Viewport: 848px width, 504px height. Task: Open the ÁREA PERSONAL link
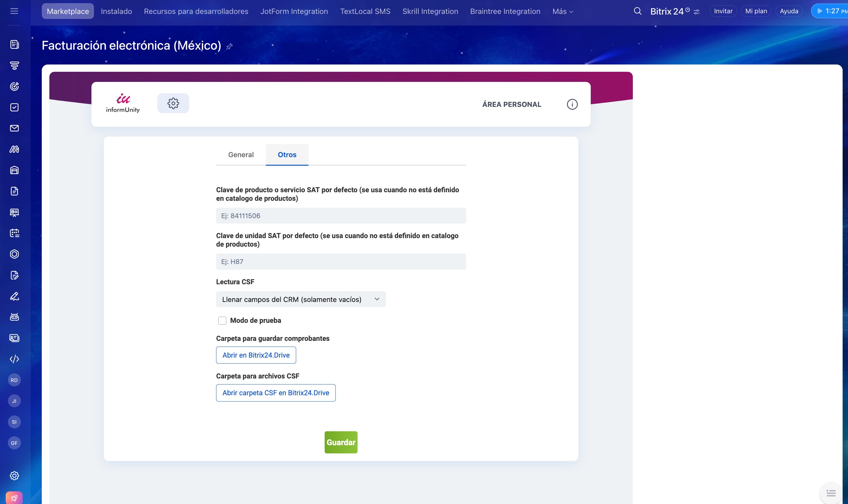tap(512, 104)
